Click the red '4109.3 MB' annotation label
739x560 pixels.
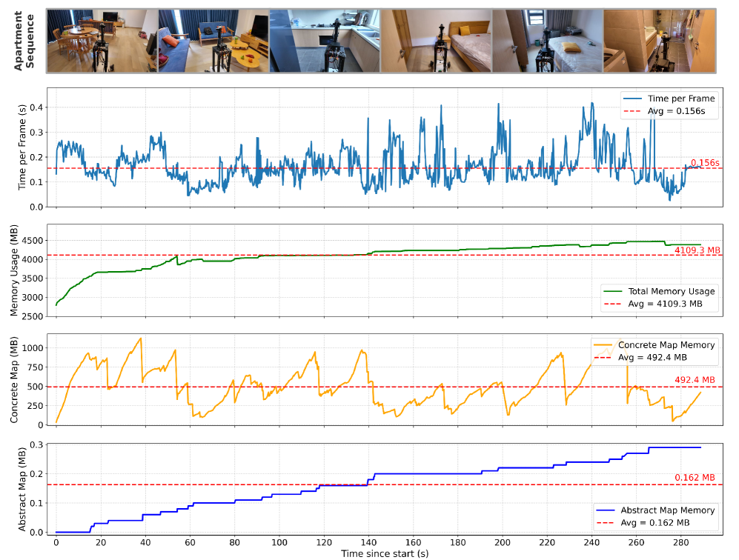[x=697, y=250]
